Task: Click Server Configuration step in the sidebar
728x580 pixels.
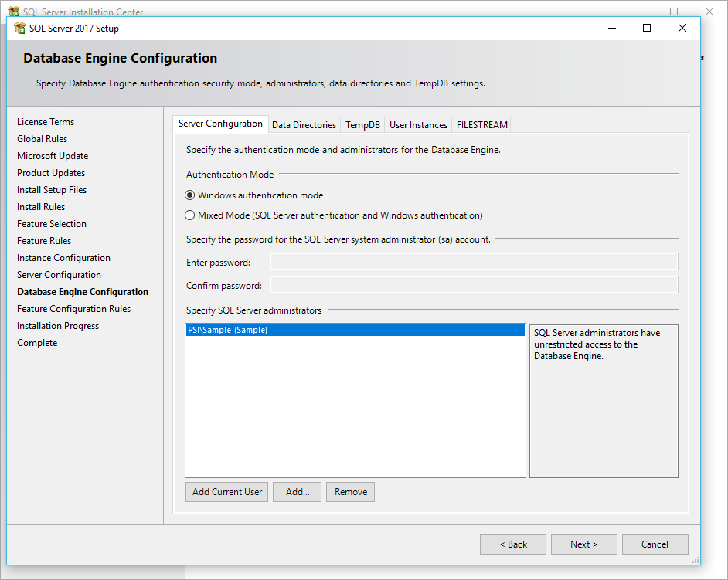Action: (59, 275)
